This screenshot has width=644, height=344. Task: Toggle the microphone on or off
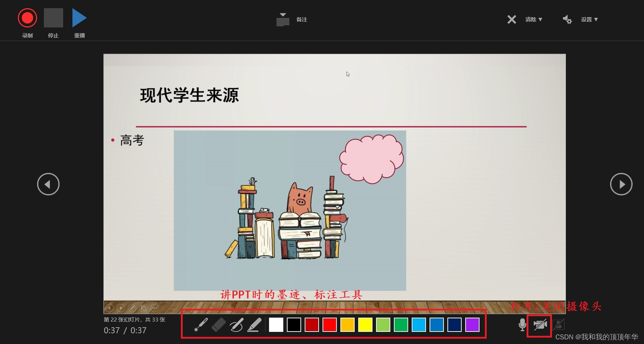pyautogui.click(x=522, y=325)
